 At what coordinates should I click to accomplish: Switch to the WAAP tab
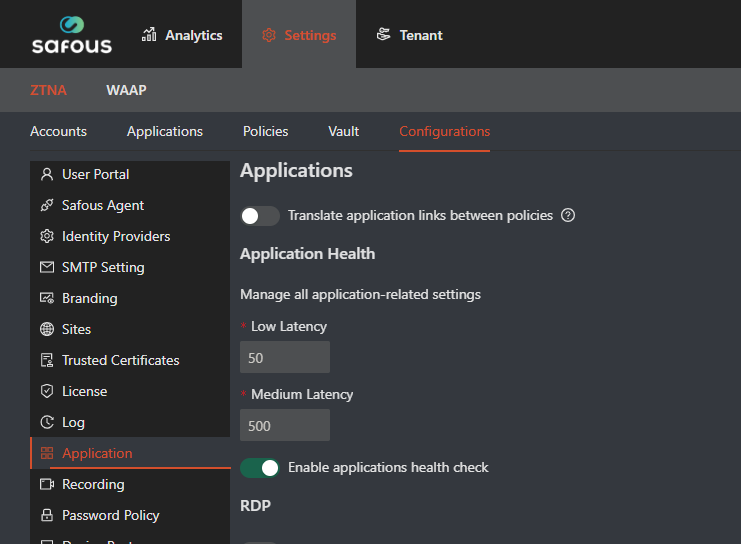pyautogui.click(x=126, y=90)
